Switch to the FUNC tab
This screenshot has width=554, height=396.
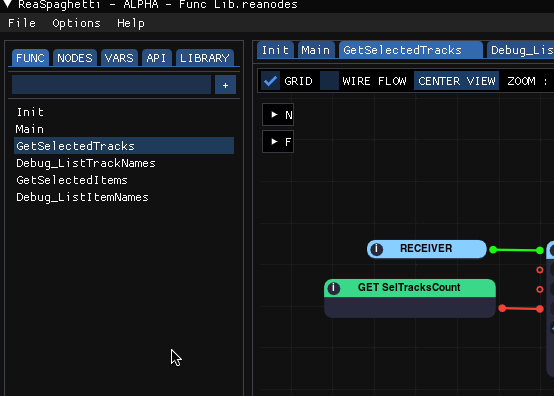coord(30,58)
